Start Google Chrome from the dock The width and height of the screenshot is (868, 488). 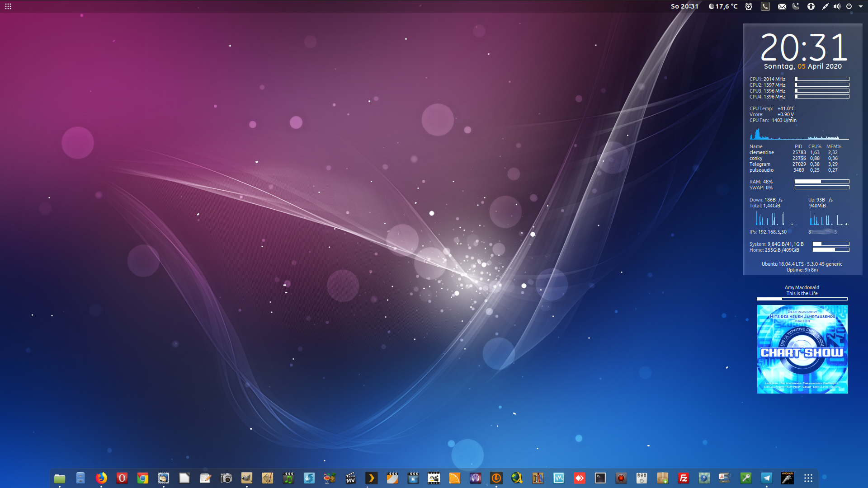[x=143, y=478]
